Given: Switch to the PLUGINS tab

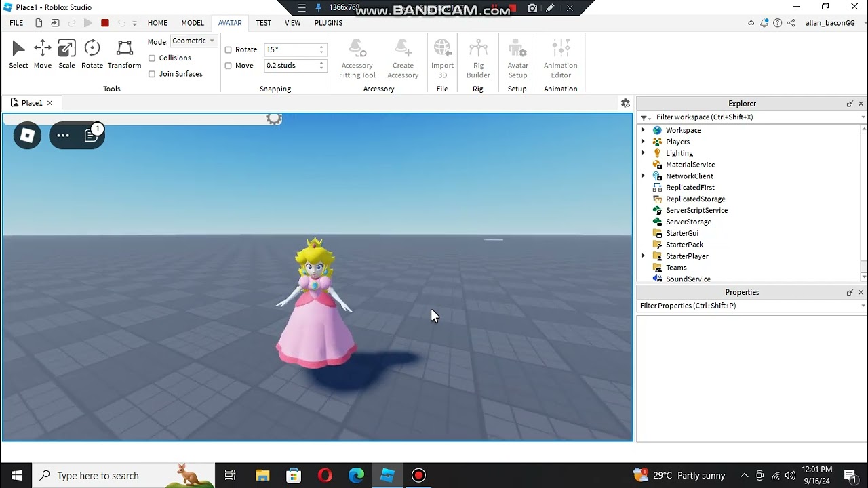Looking at the screenshot, I should coord(328,23).
